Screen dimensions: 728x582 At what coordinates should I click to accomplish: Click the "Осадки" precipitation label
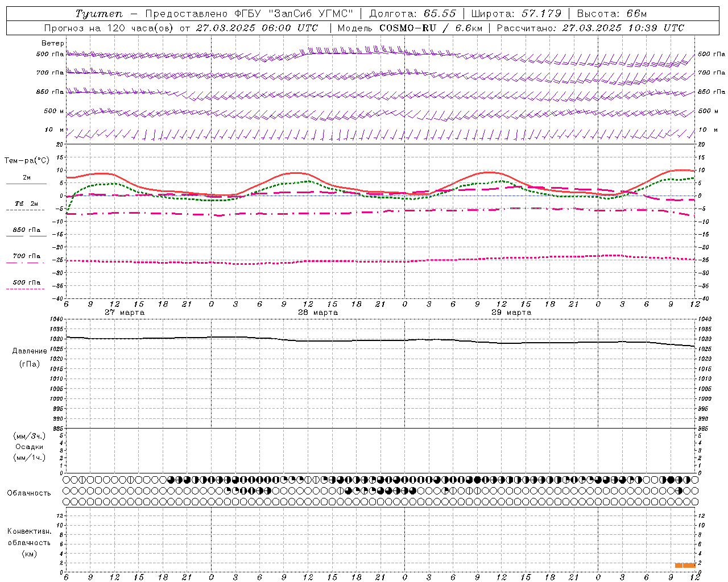tap(30, 447)
